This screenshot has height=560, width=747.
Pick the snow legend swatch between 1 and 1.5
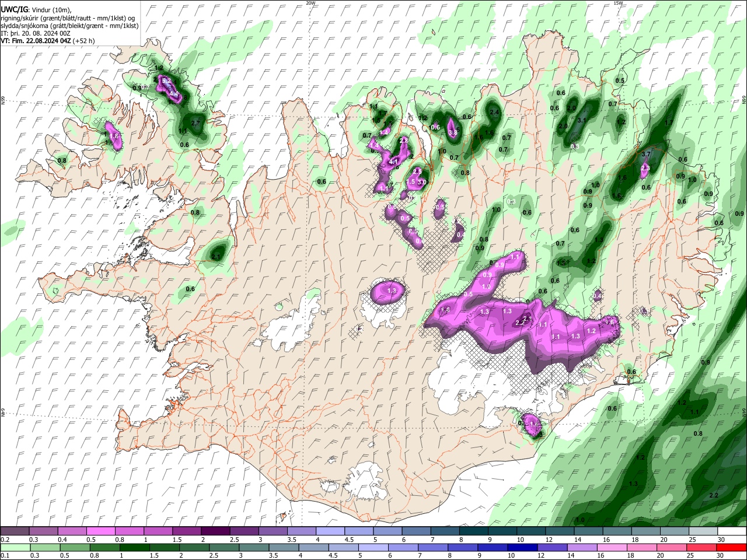(x=158, y=531)
